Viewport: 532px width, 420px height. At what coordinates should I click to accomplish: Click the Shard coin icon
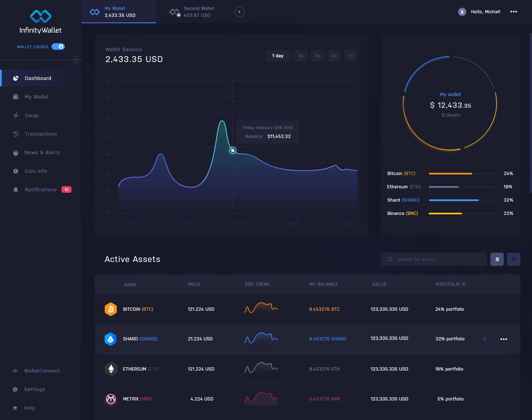pos(110,339)
